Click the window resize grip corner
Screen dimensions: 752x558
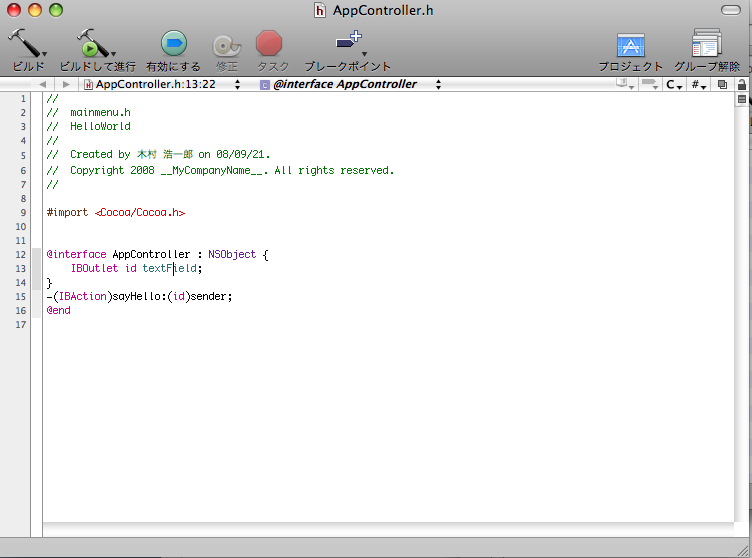coord(744,551)
